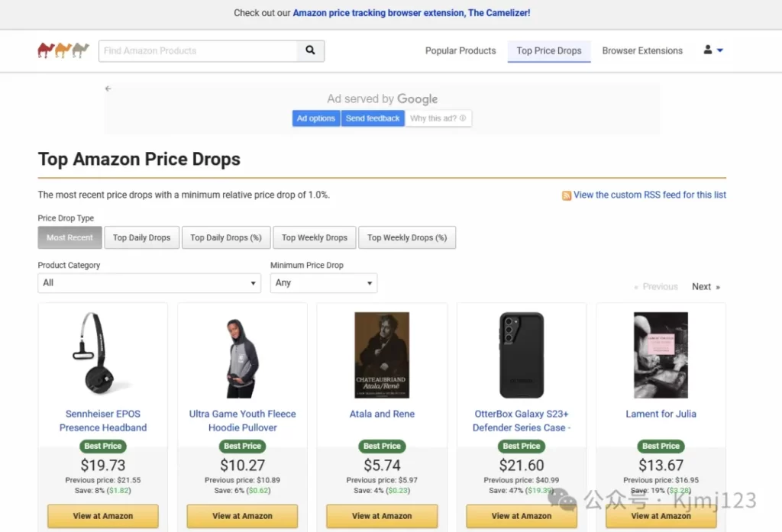Go to Next page of results

click(706, 287)
